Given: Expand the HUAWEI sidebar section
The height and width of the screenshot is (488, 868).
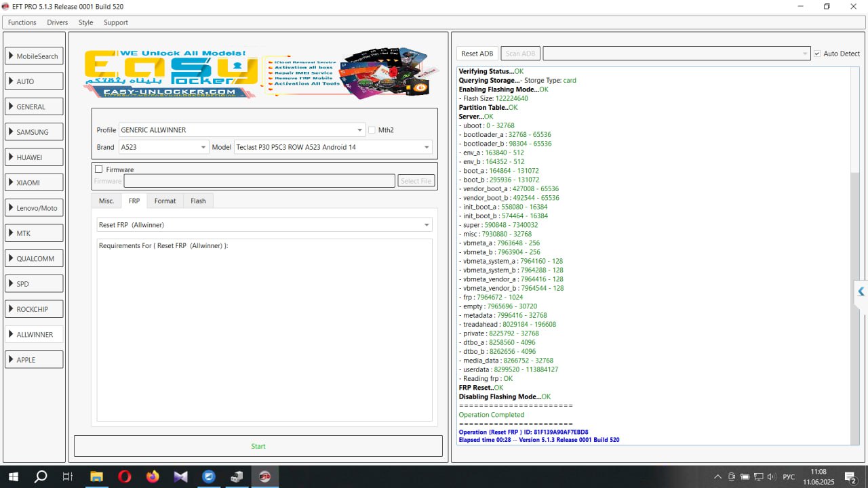Looking at the screenshot, I should point(34,157).
